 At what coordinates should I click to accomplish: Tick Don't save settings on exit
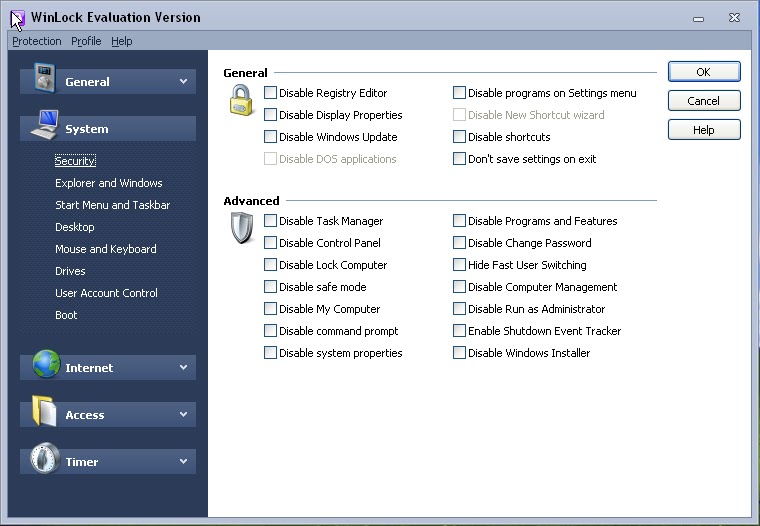pyautogui.click(x=459, y=159)
